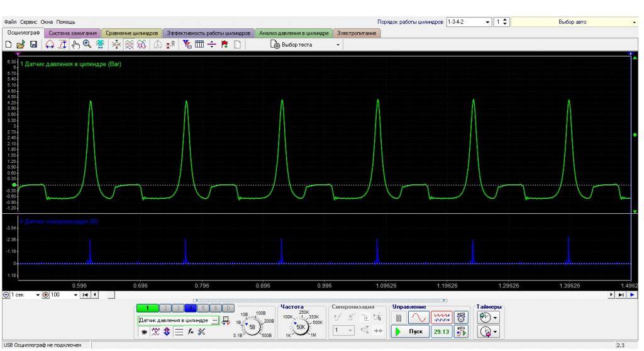
Task: Click the report page toolbar icon
Action: tap(237, 45)
